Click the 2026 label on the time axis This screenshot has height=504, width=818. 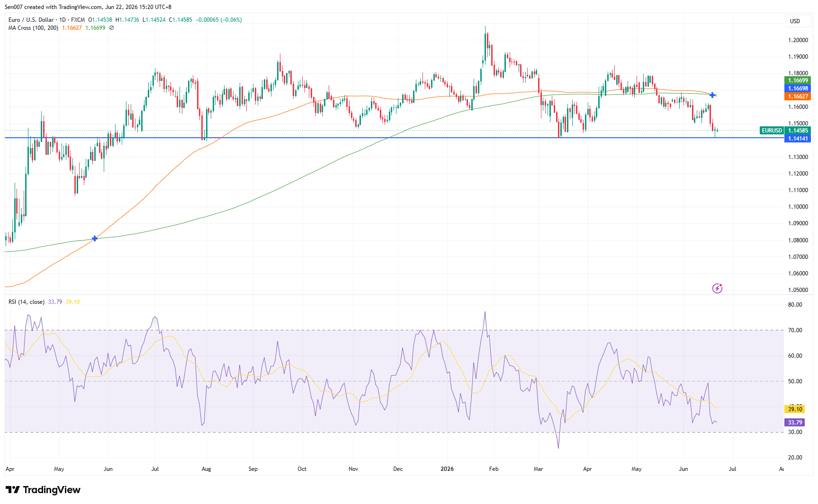[x=447, y=469]
